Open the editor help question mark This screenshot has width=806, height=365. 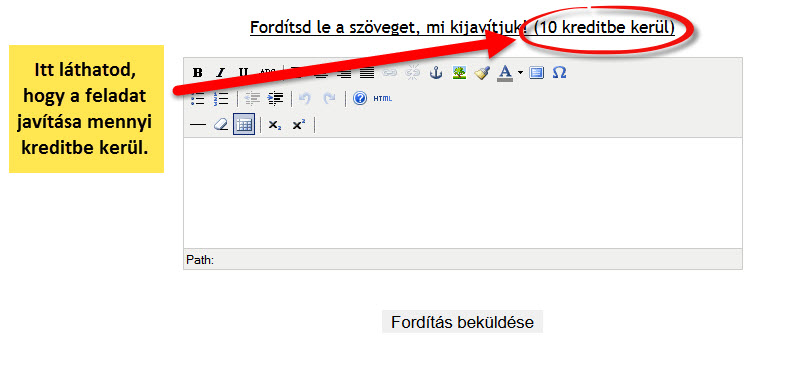(x=360, y=98)
